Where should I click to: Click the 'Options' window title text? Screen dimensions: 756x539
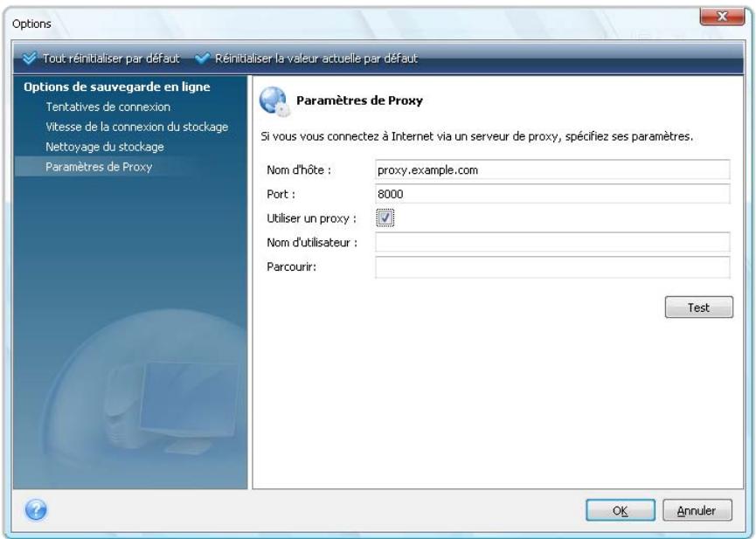pyautogui.click(x=31, y=24)
